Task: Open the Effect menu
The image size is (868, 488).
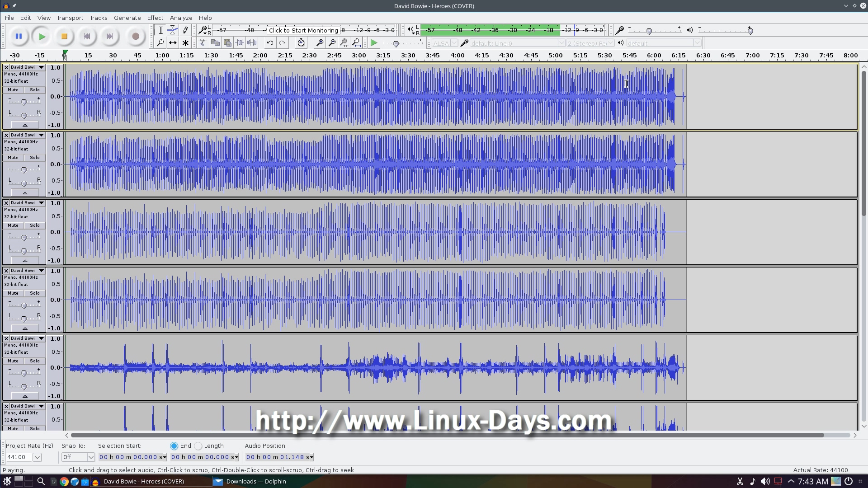Action: (155, 18)
